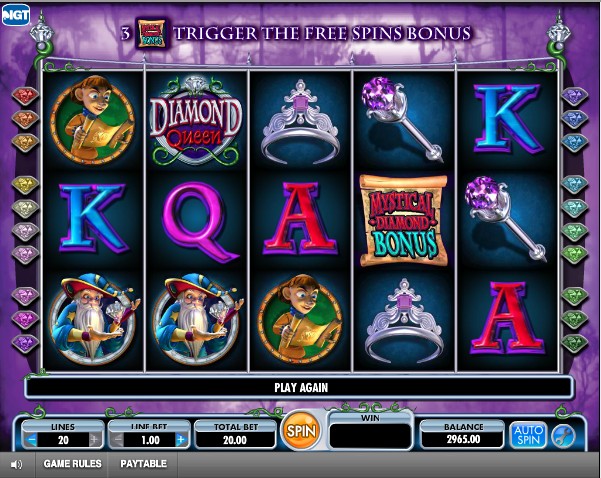Mute sound with the speaker icon
Viewport: 601px width, 478px height.
click(16, 465)
